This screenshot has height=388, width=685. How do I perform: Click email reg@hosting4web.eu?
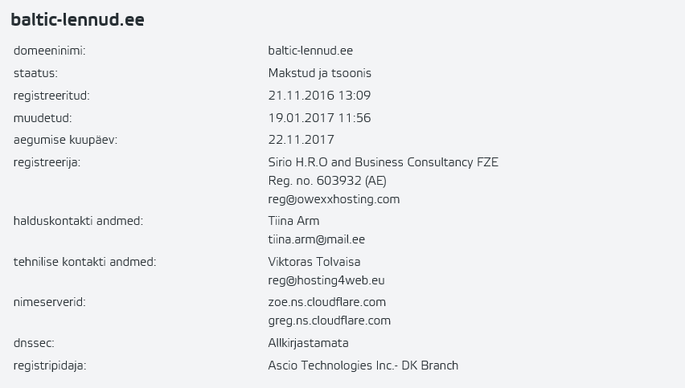tap(326, 280)
